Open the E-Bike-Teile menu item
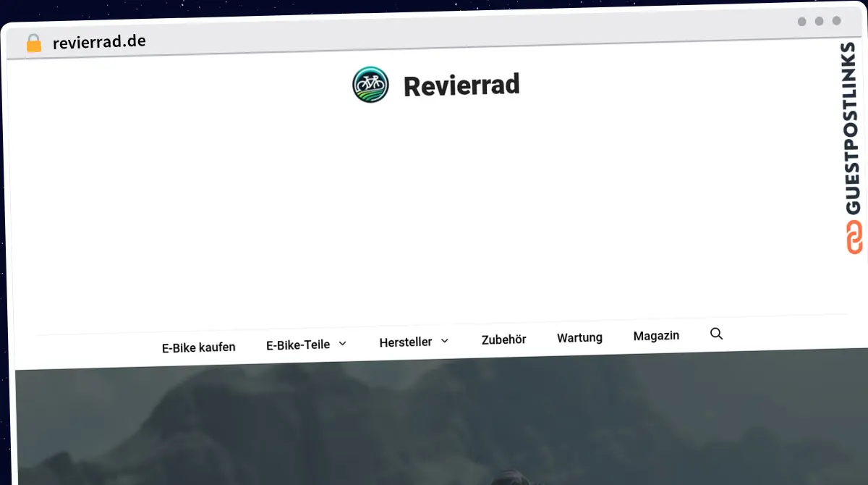 pyautogui.click(x=298, y=345)
